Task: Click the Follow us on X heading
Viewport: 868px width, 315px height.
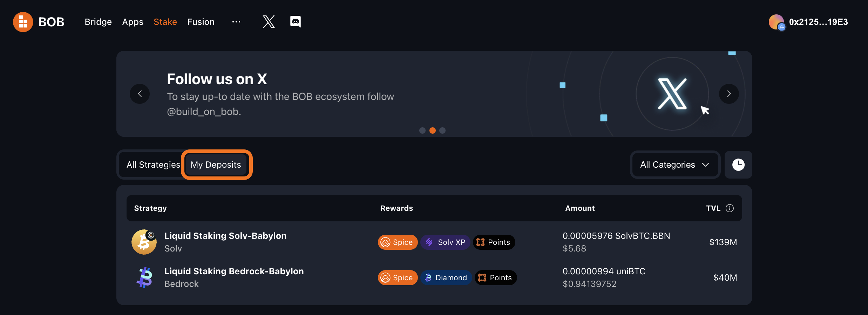Action: point(217,79)
